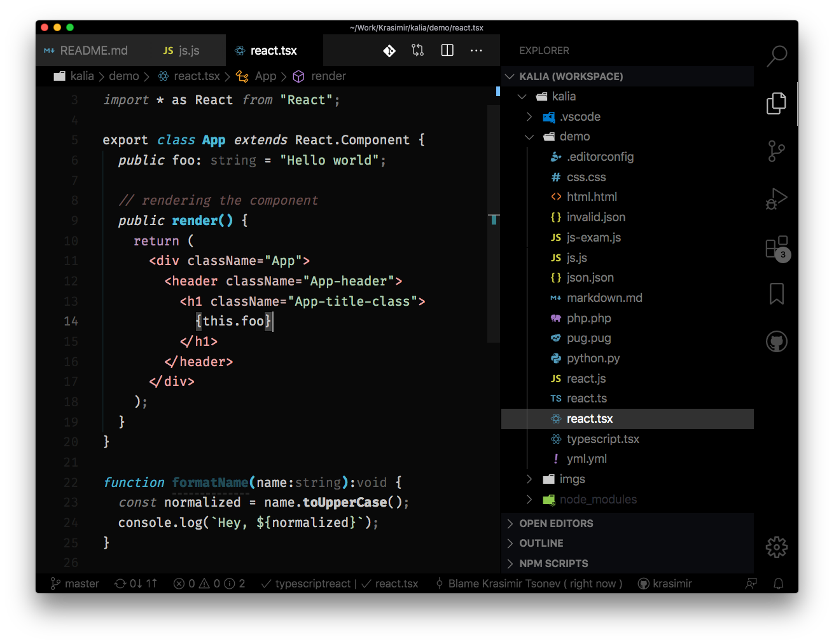Open react.ts file

pos(627,399)
